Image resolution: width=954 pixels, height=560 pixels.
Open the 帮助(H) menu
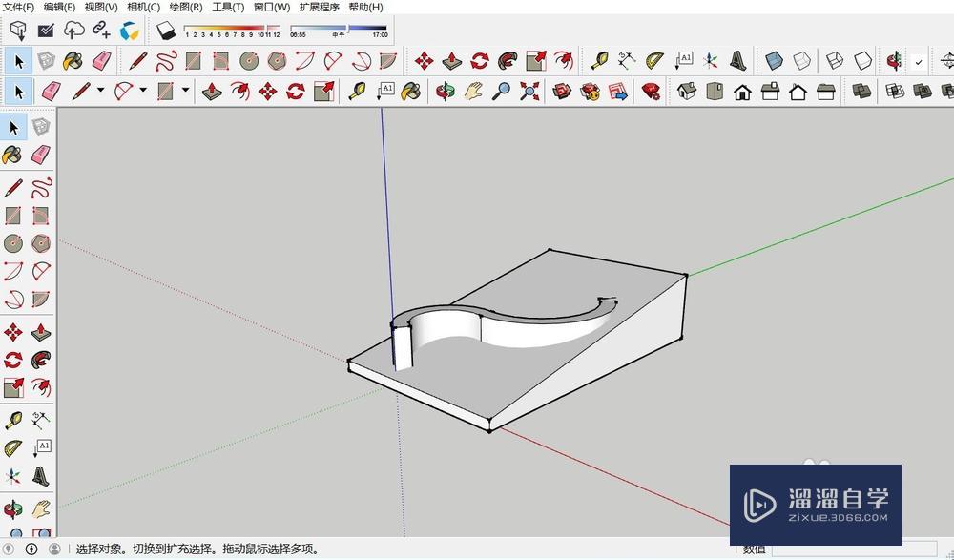[x=365, y=8]
